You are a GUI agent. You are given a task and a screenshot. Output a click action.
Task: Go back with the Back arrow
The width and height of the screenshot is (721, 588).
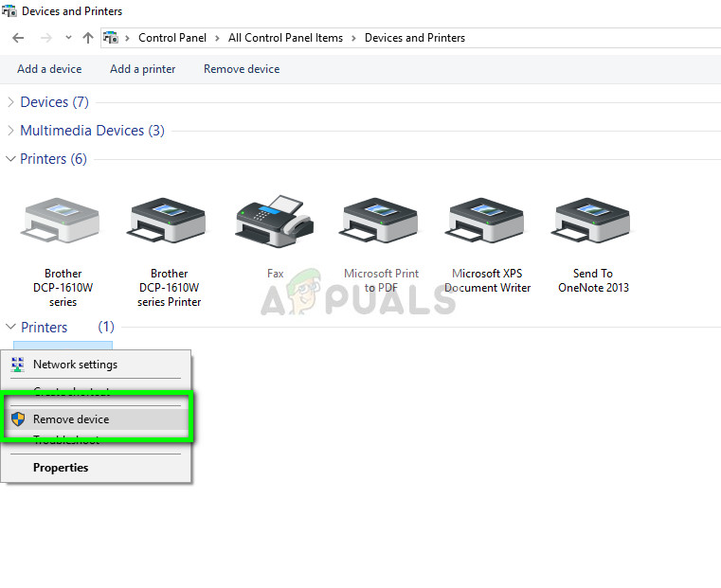(x=18, y=38)
